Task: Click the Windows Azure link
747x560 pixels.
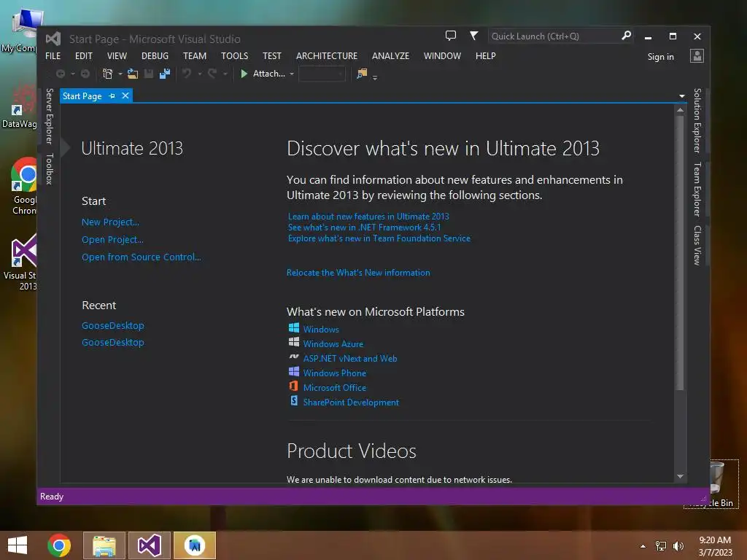Action: click(333, 344)
